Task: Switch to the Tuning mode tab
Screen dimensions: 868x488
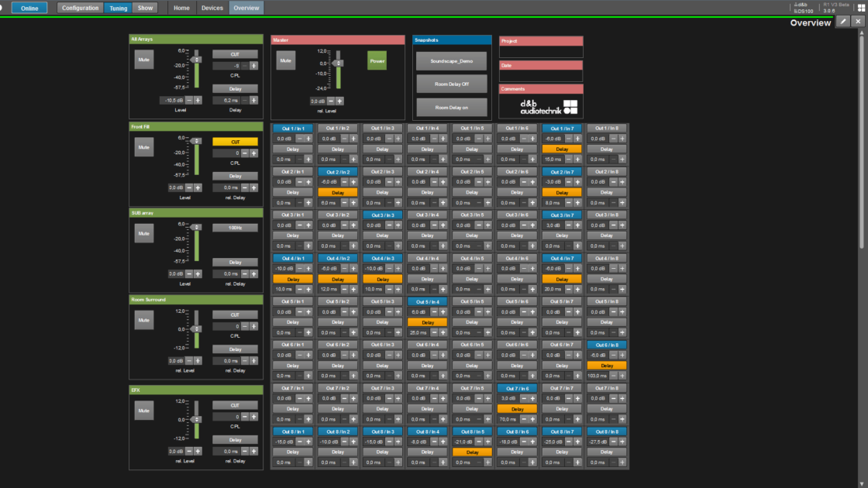Action: tap(118, 8)
